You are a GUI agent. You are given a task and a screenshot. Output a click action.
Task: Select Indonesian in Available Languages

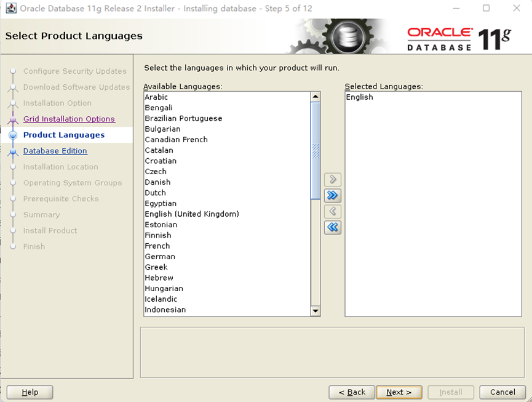227,310
